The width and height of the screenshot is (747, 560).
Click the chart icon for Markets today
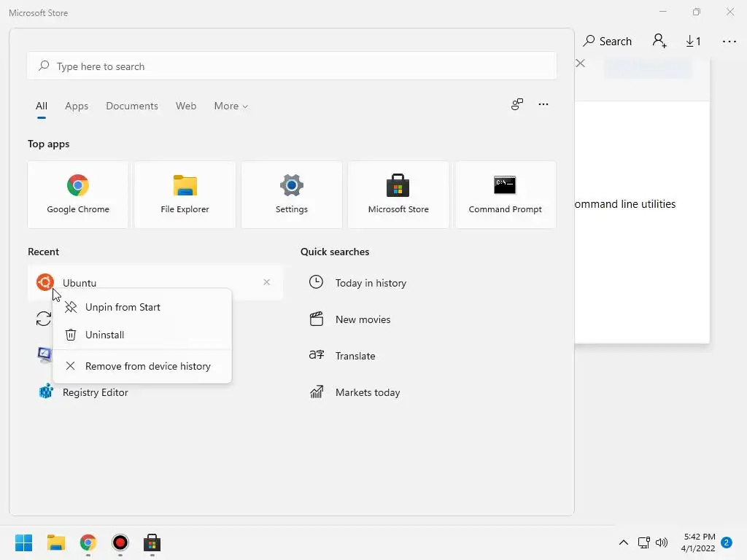[x=317, y=392]
